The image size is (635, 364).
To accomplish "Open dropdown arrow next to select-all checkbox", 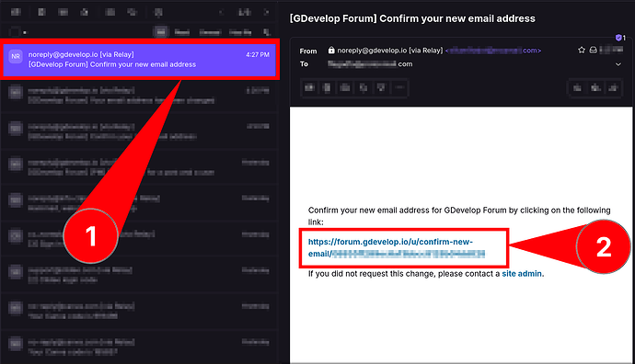I will 25,32.
